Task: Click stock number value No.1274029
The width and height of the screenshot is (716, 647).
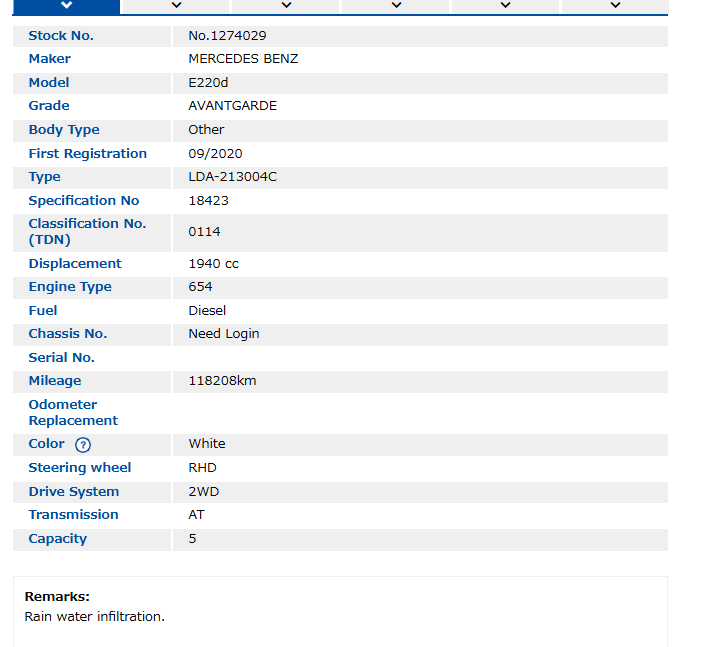Action: pyautogui.click(x=227, y=36)
